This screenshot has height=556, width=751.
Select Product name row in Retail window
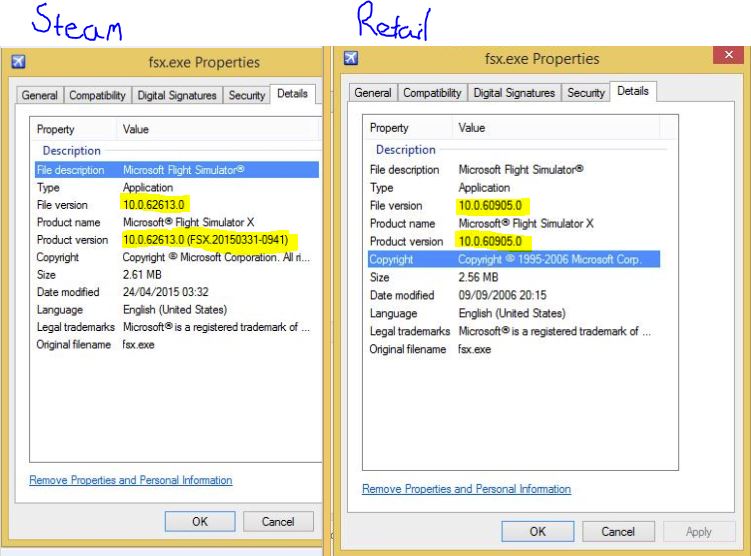514,223
